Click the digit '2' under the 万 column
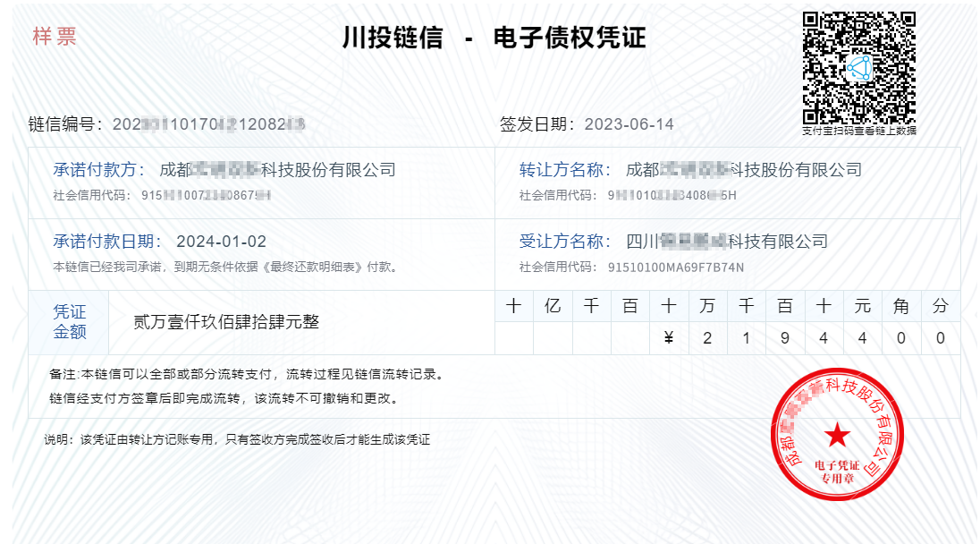980x544 pixels. pyautogui.click(x=707, y=338)
